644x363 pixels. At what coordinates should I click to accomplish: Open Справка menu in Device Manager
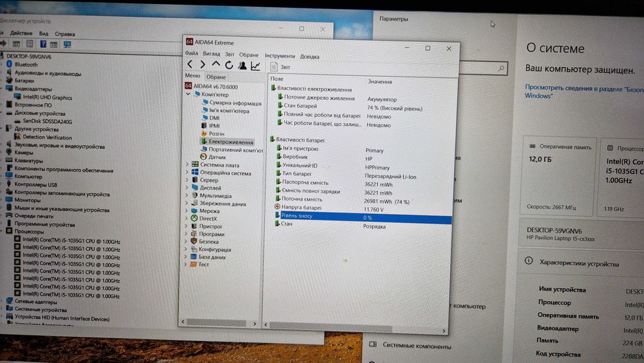[65, 34]
